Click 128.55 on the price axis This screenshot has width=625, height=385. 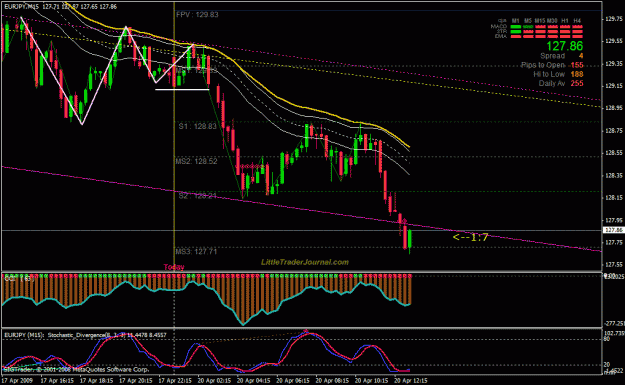(614, 153)
